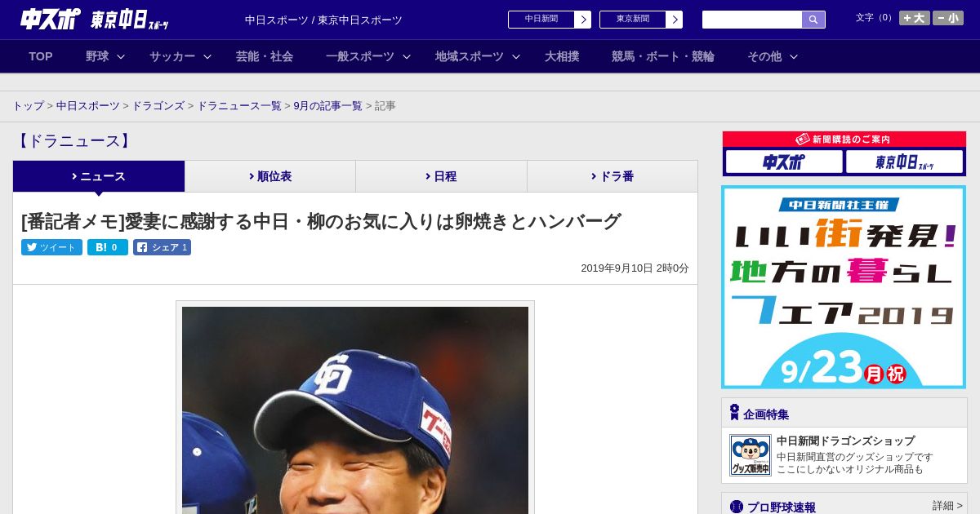Click ドラゴンズ breadcrumb link
The image size is (980, 514).
pos(158,106)
